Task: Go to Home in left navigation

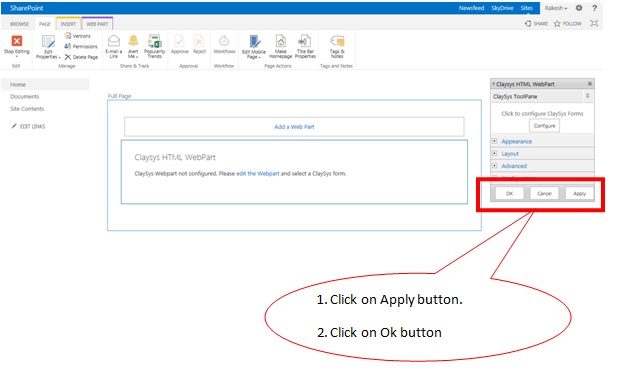Action: coord(18,84)
